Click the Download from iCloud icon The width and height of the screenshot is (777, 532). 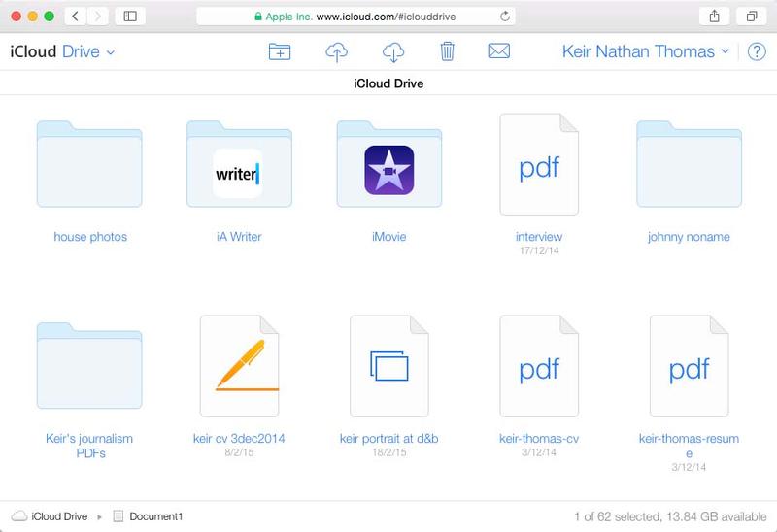click(393, 51)
